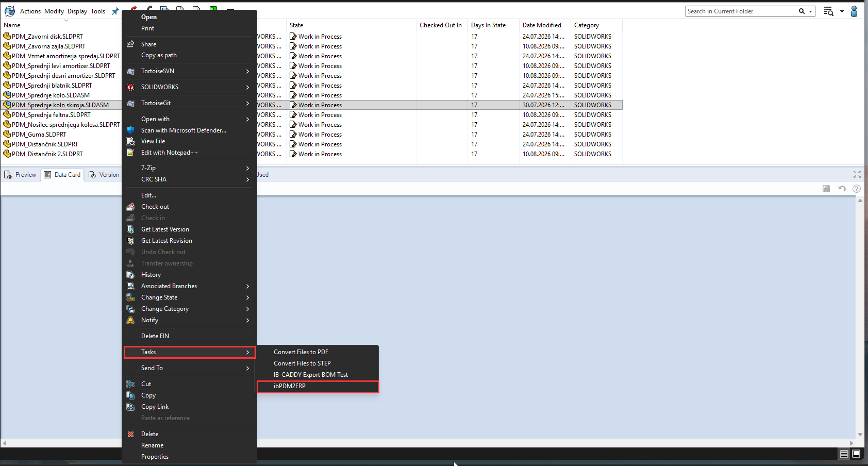Open the search type dropdown arrow
The image size is (868, 466).
pyautogui.click(x=810, y=11)
